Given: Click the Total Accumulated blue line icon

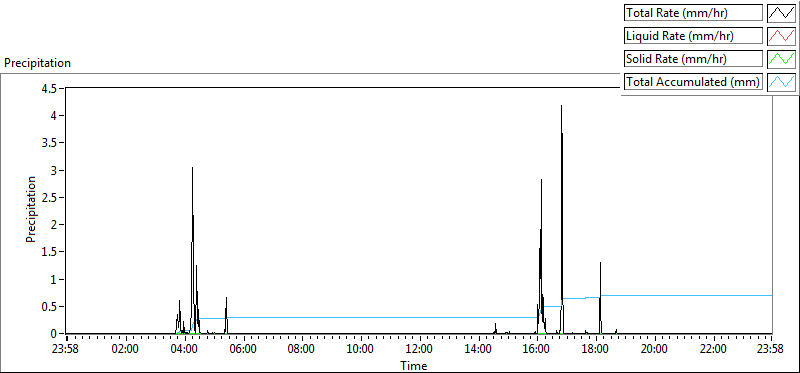Looking at the screenshot, I should click(x=782, y=82).
